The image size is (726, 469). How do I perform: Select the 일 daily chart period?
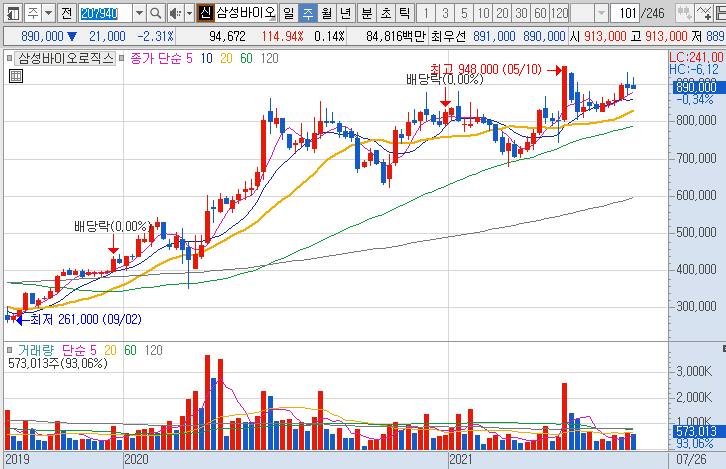point(289,13)
